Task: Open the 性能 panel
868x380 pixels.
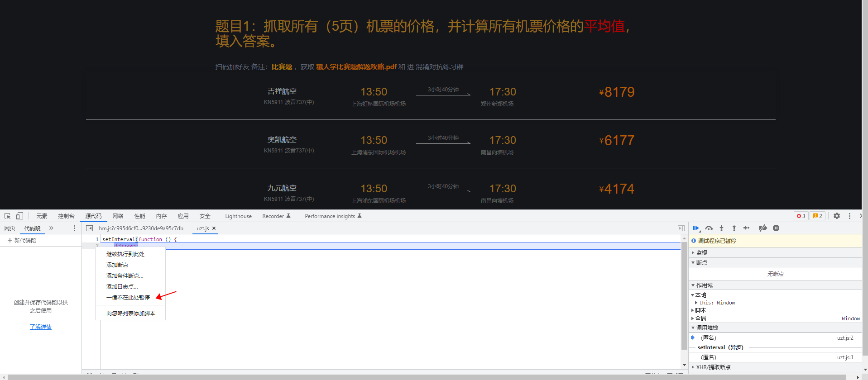Action: click(139, 216)
